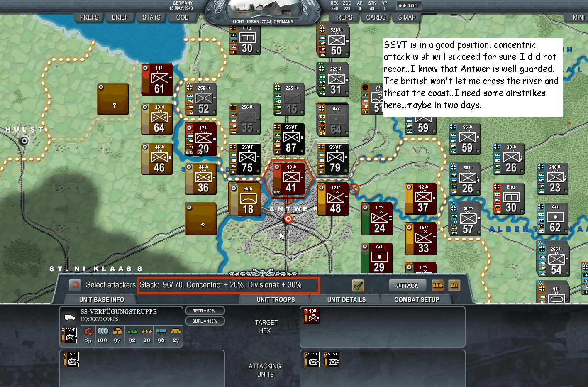This screenshot has width=588, height=387.
Task: Click the RETR = 50% setting
Action: [205, 311]
